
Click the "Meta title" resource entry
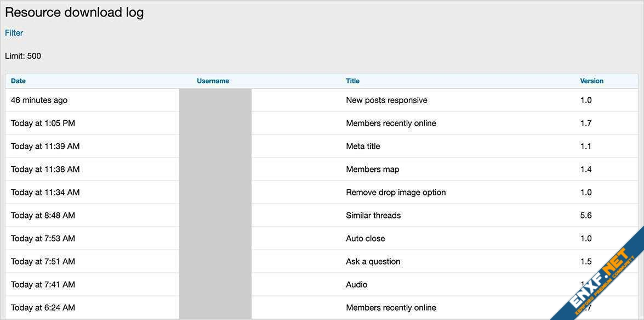[x=363, y=147]
